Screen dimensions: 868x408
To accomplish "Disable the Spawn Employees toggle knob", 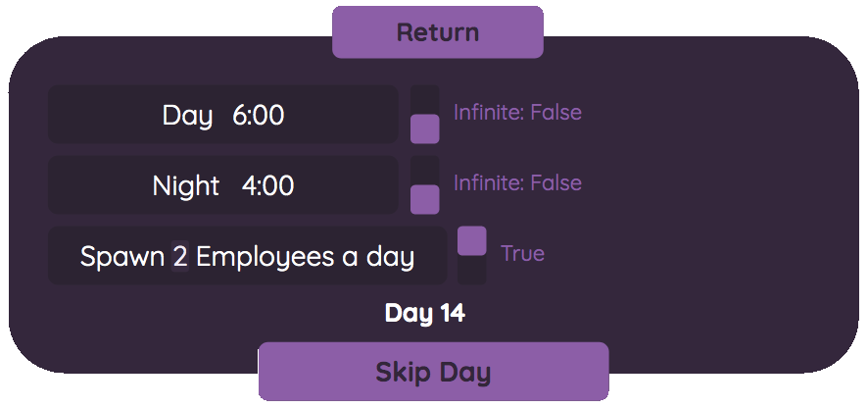I will coord(471,240).
